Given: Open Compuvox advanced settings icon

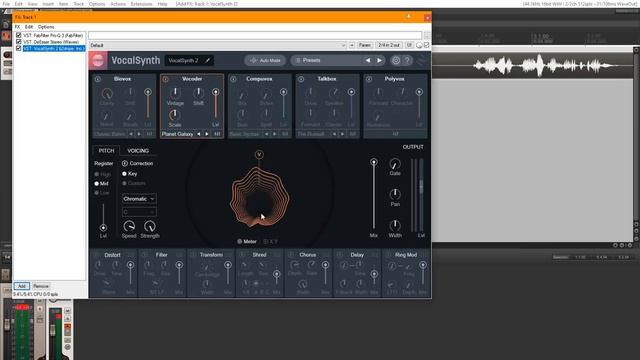Looking at the screenshot, I should point(233,79).
